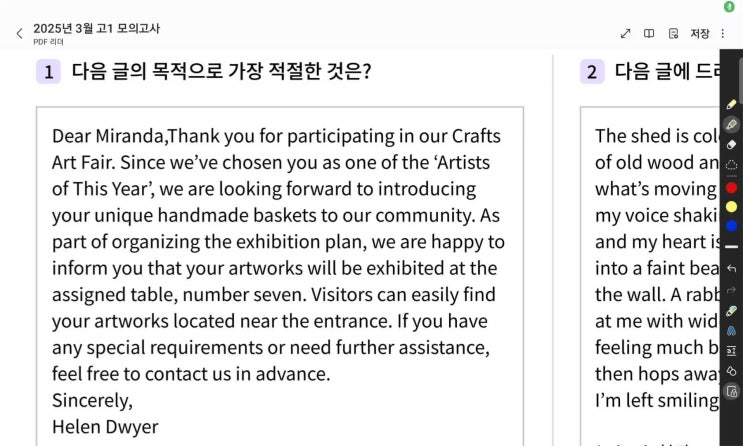Go back using the back arrow
This screenshot has width=743, height=446.
18,34
